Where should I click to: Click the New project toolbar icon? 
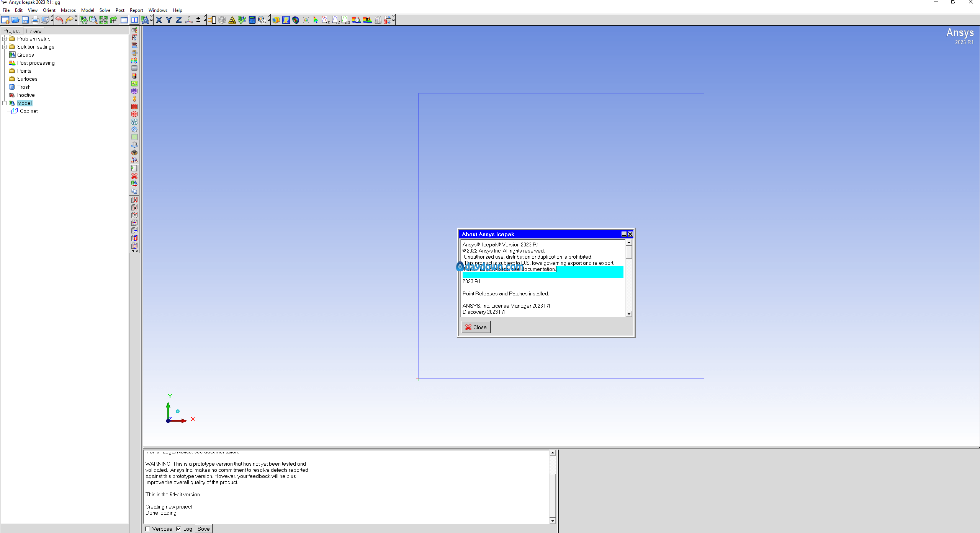5,20
